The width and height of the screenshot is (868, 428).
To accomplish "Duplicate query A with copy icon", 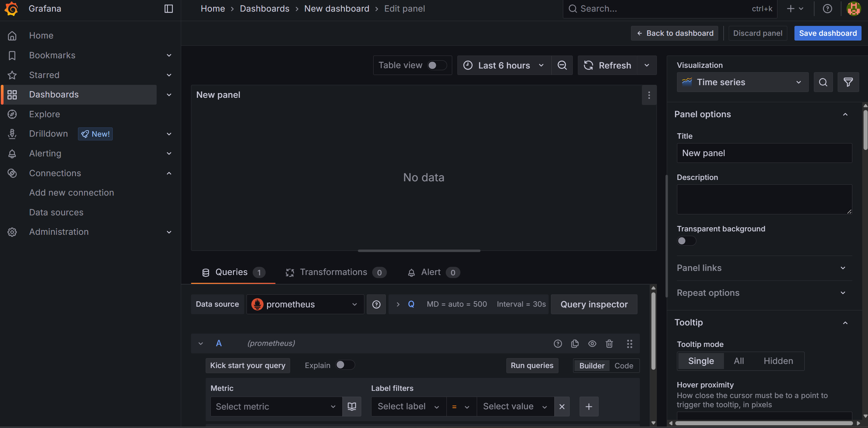I will 575,343.
